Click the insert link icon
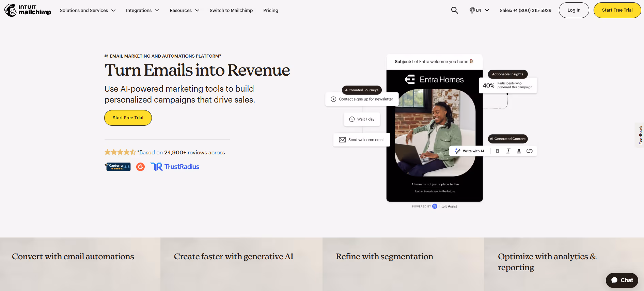 pos(529,151)
